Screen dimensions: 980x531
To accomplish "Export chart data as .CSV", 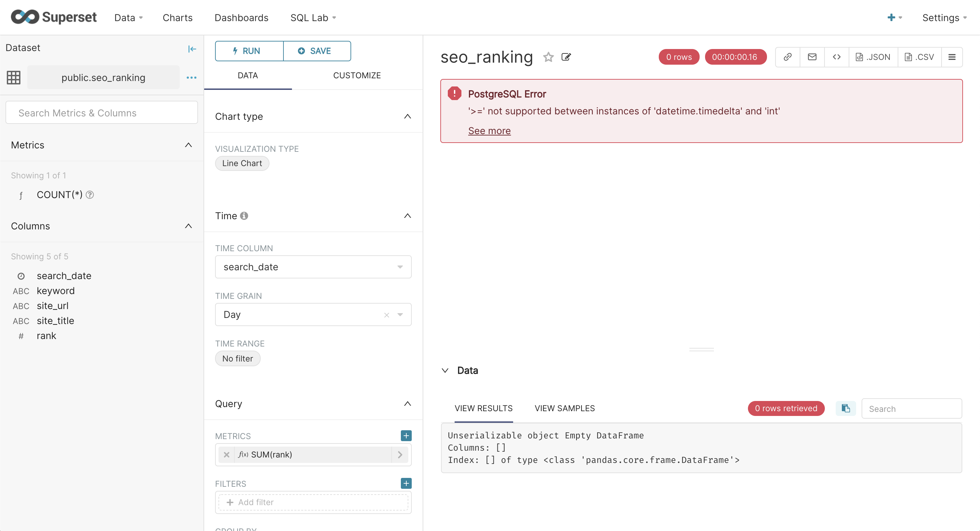I will pos(920,57).
